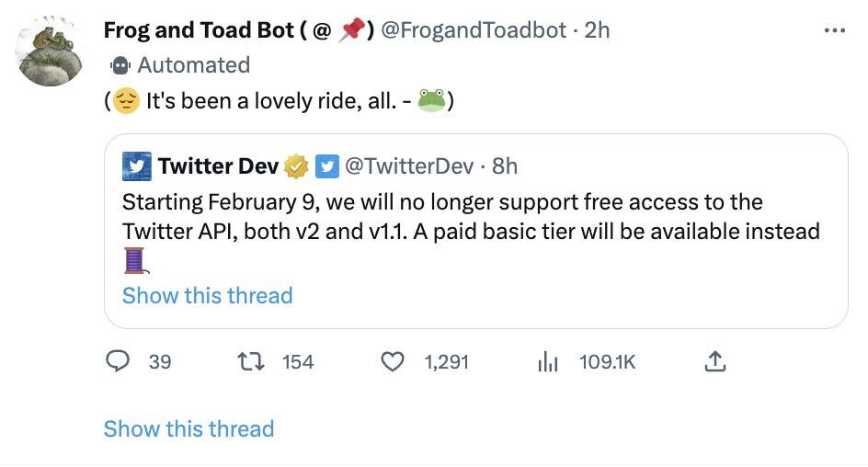The height and width of the screenshot is (467, 868).
Task: Click the 8h timestamp of quoted tweet
Action: pyautogui.click(x=505, y=166)
